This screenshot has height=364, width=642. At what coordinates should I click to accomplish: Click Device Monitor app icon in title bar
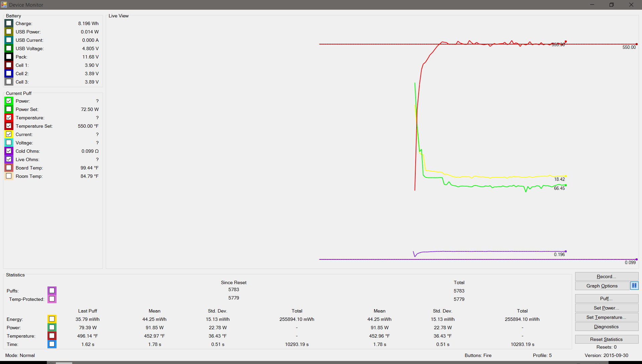point(4,5)
